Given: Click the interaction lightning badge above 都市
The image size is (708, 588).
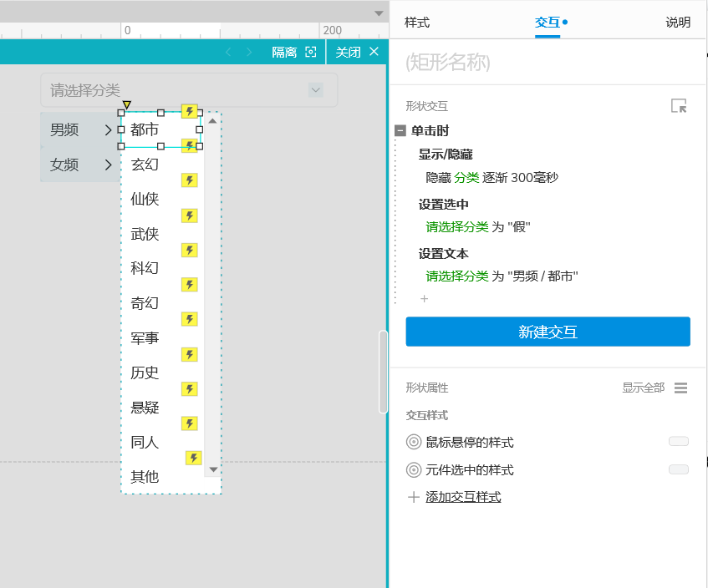Looking at the screenshot, I should [189, 110].
